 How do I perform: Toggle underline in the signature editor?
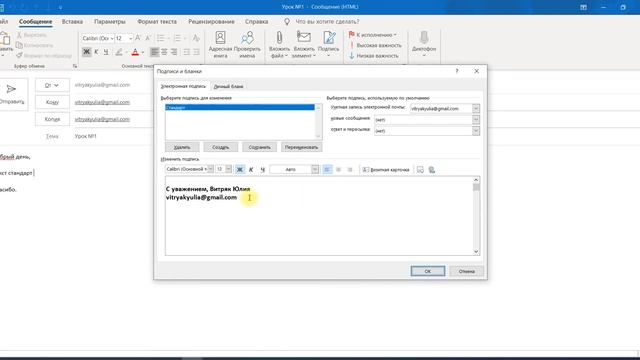(x=262, y=169)
